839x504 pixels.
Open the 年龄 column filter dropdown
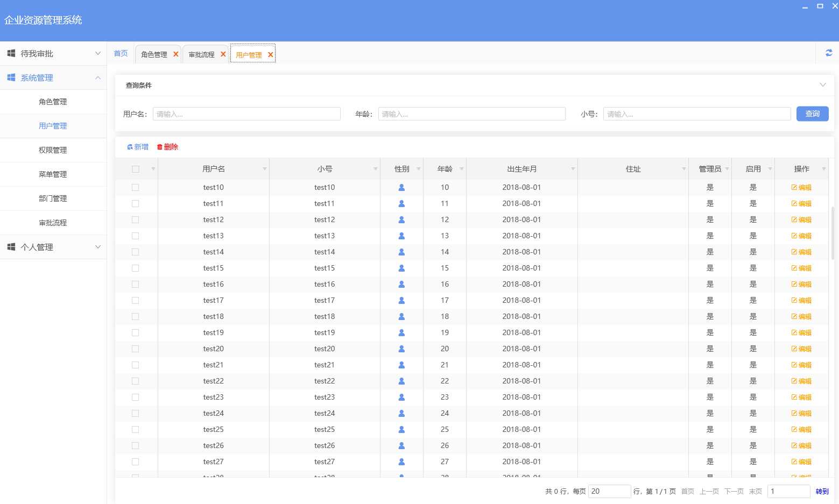click(x=461, y=169)
